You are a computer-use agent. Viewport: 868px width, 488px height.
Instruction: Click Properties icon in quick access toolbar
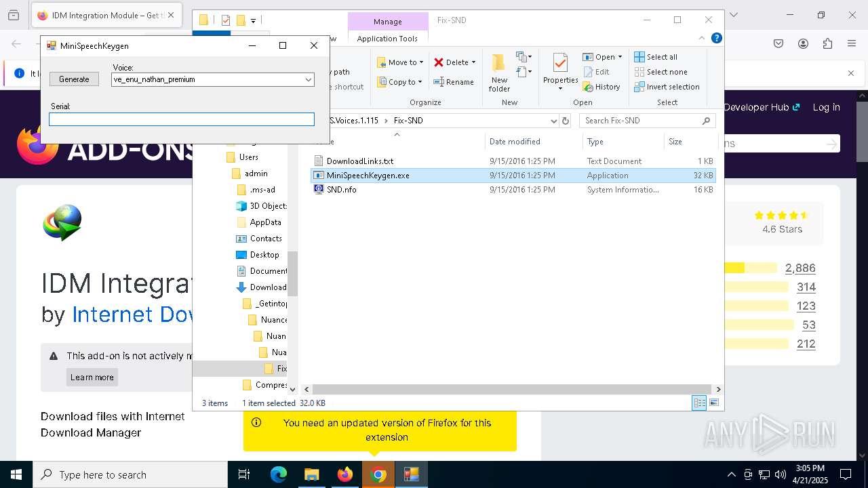pos(226,20)
